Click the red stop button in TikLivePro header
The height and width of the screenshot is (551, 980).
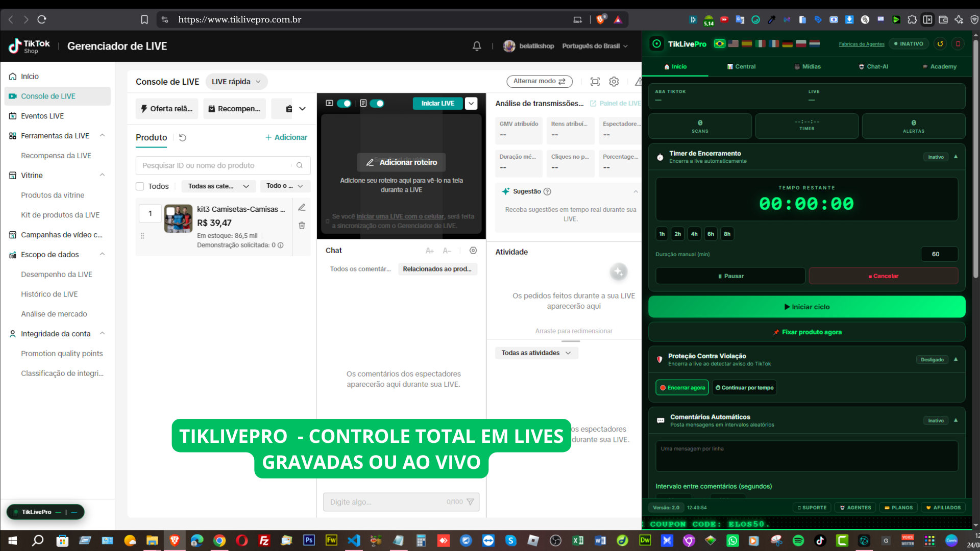[x=958, y=44]
